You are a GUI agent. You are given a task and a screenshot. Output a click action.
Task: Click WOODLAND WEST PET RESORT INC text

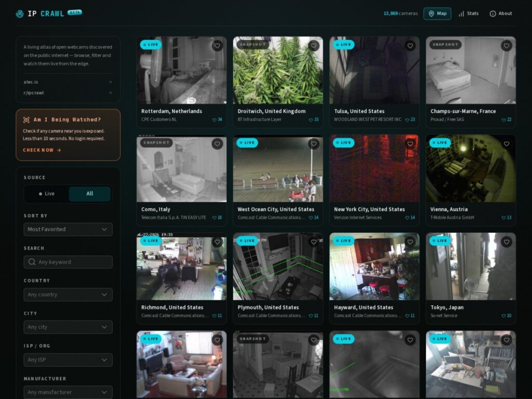pos(367,119)
